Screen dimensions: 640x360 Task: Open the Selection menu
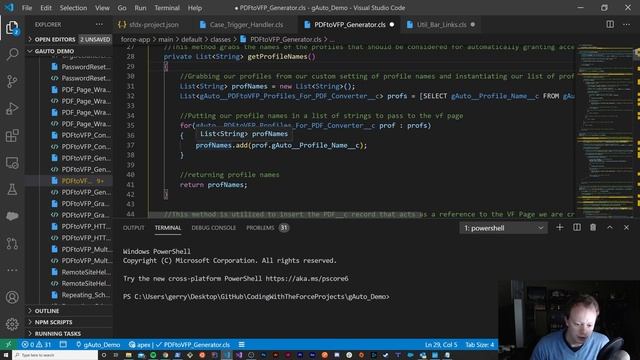tap(73, 8)
